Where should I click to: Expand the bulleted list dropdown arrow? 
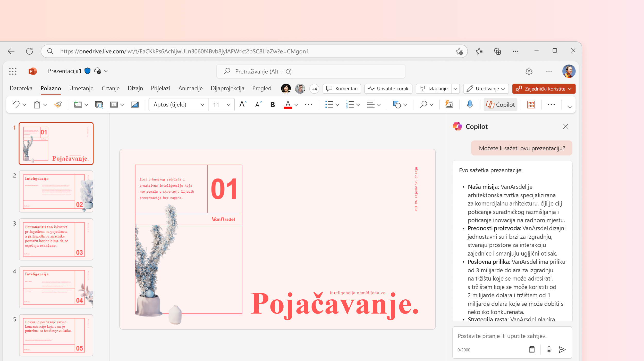click(x=337, y=105)
